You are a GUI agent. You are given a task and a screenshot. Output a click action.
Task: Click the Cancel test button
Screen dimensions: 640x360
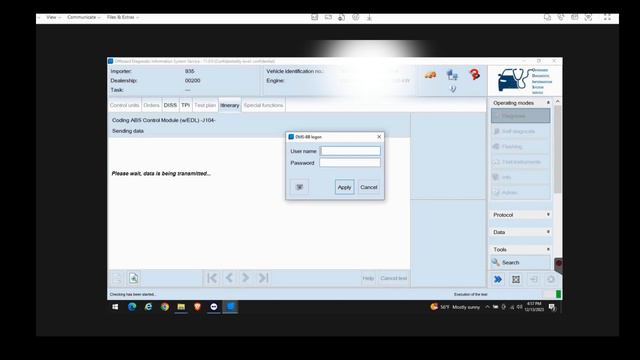(x=393, y=278)
